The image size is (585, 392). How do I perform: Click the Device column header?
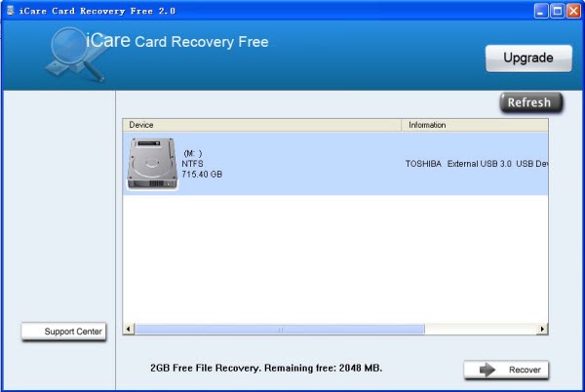[262, 125]
